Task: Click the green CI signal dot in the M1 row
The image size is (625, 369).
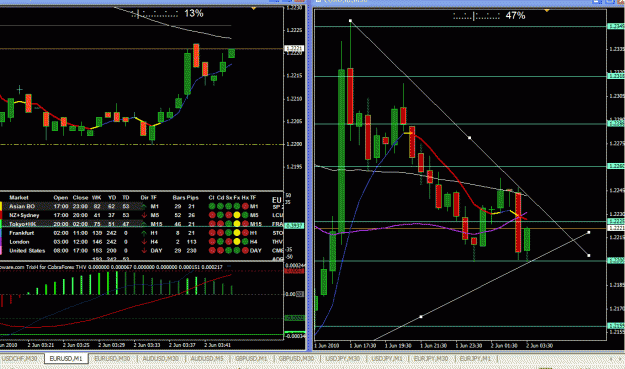Action: pos(212,206)
